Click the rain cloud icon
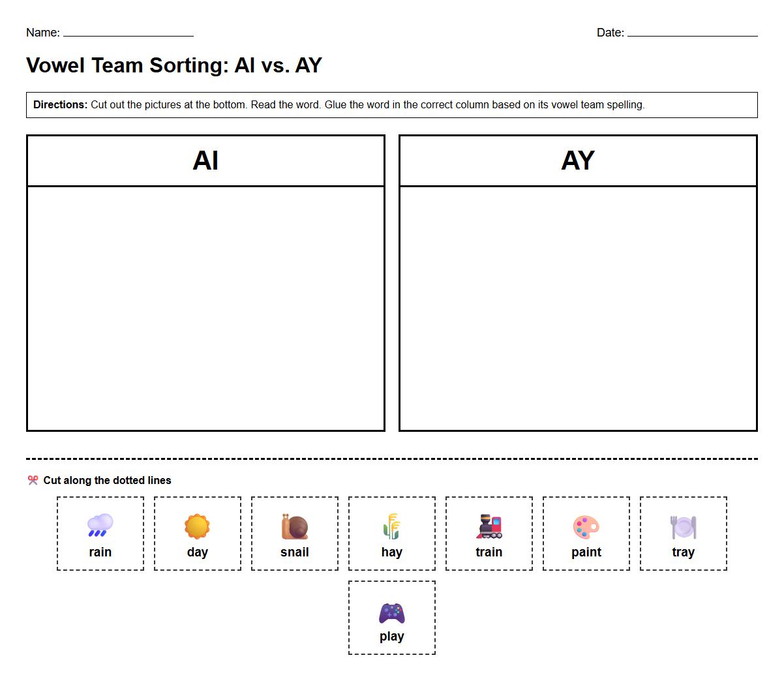This screenshot has width=784, height=681. point(100,524)
